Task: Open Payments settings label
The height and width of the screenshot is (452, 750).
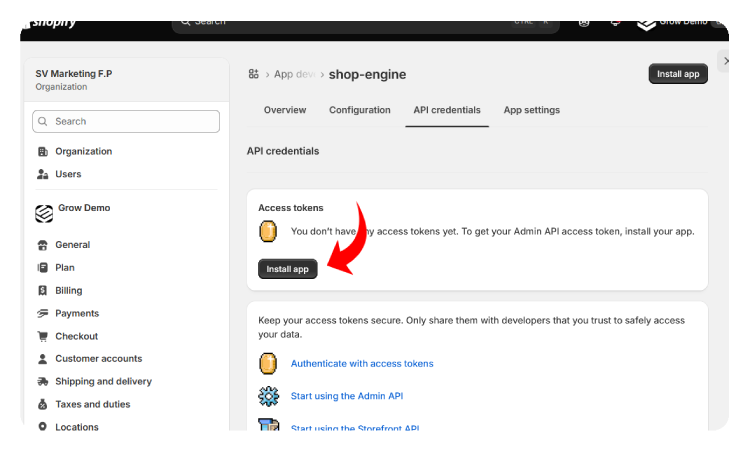Action: [77, 313]
